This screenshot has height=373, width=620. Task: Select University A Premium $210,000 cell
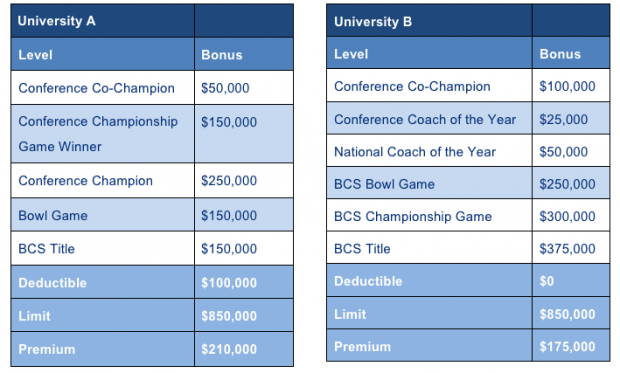pos(244,349)
